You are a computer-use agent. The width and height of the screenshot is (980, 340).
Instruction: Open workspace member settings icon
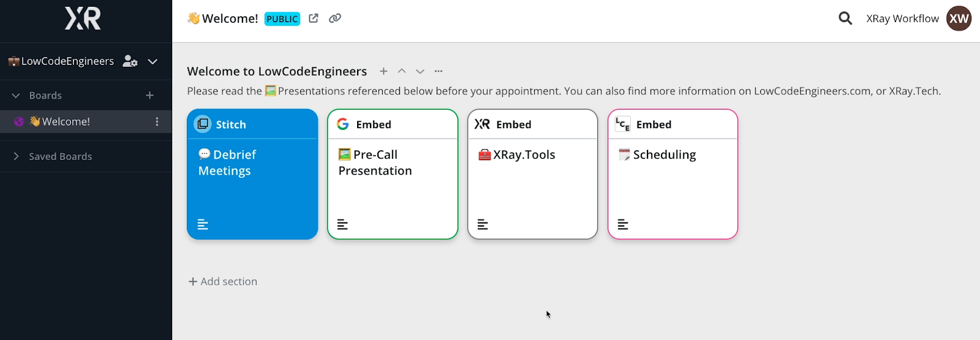point(130,61)
